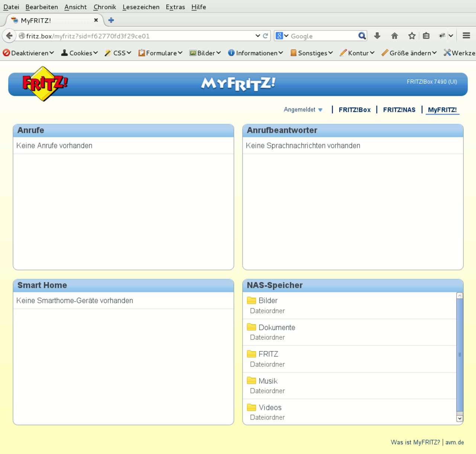Click the Anrufe panel heading
The image size is (476, 454).
(31, 130)
